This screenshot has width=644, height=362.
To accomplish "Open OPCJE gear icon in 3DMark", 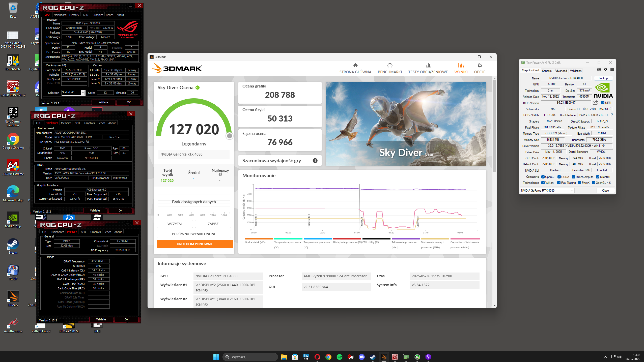I will [x=480, y=66].
